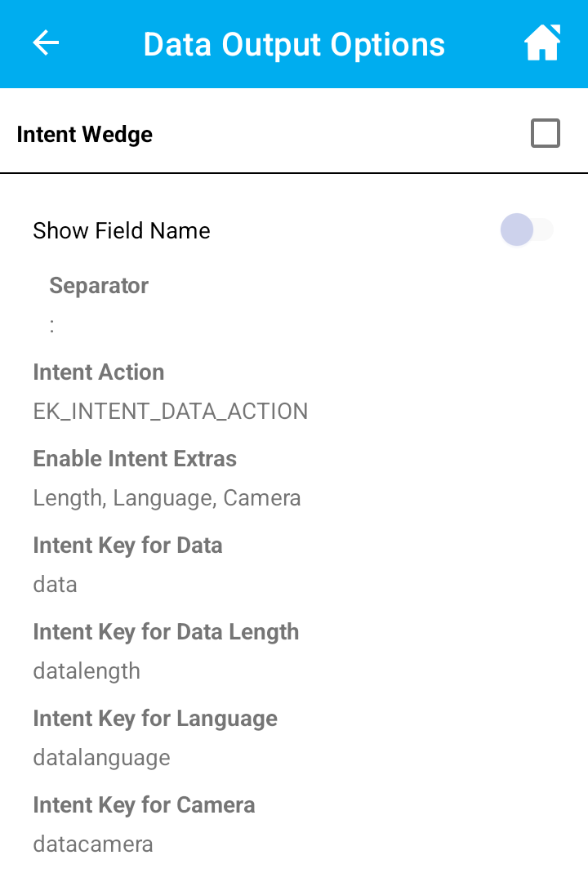Open Intent Key for Data Length

pyautogui.click(x=166, y=632)
